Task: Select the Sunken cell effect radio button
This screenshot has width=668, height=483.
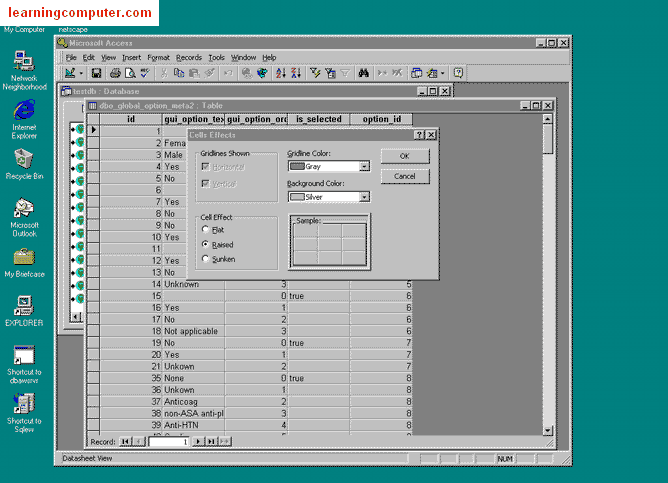Action: tap(205, 259)
